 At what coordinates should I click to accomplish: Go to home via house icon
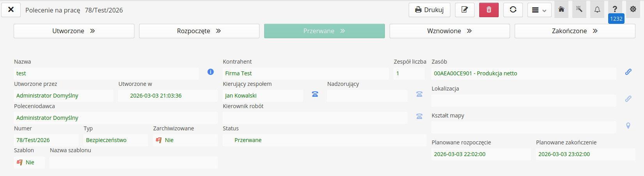click(561, 9)
